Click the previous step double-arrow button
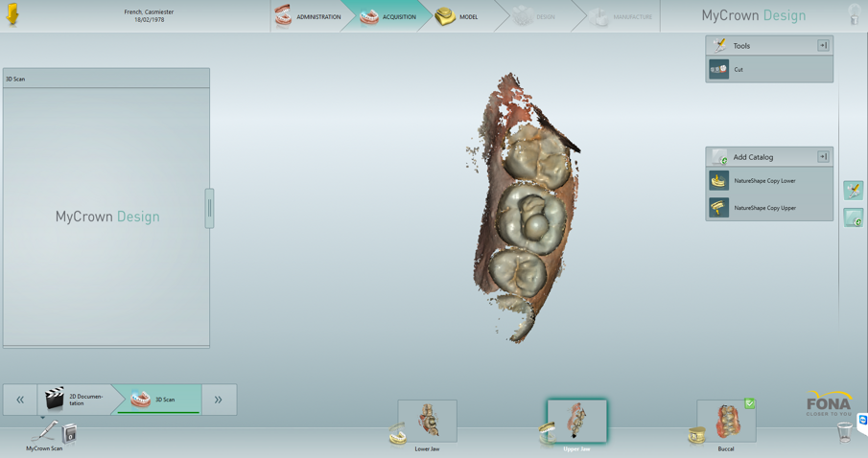The height and width of the screenshot is (458, 868). point(20,400)
